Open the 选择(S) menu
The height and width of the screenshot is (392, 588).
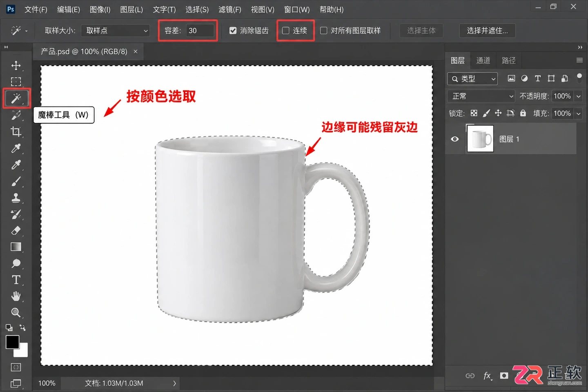[x=197, y=9]
